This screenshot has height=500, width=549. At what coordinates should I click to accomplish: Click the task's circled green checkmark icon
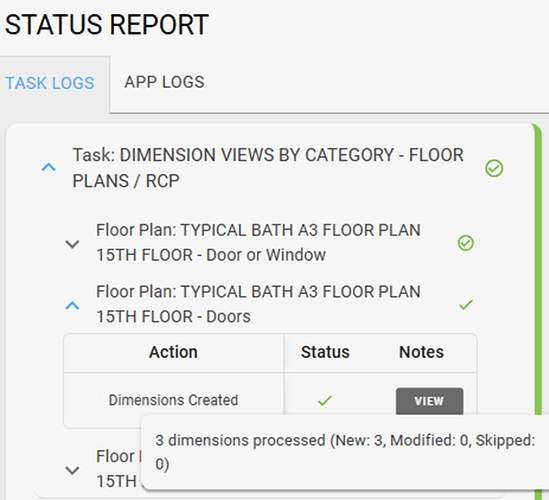tap(494, 168)
